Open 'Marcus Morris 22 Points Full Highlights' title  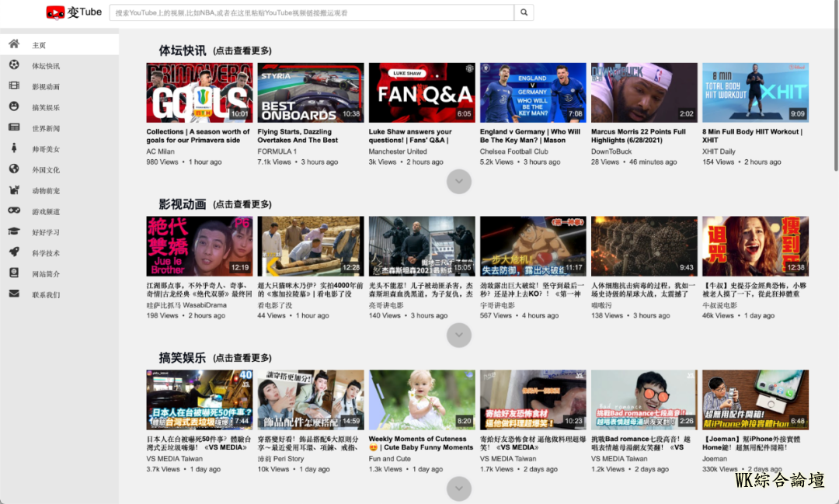[639, 136]
